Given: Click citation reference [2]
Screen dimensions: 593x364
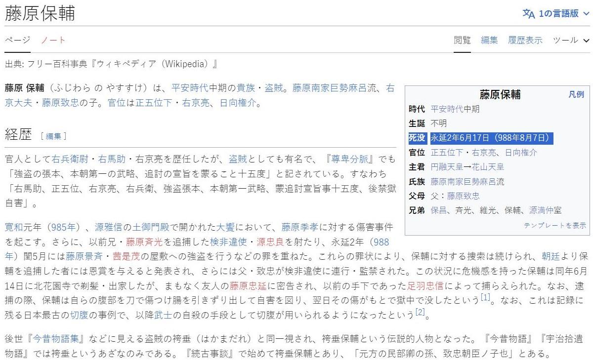Looking at the screenshot, I should coord(420,312).
